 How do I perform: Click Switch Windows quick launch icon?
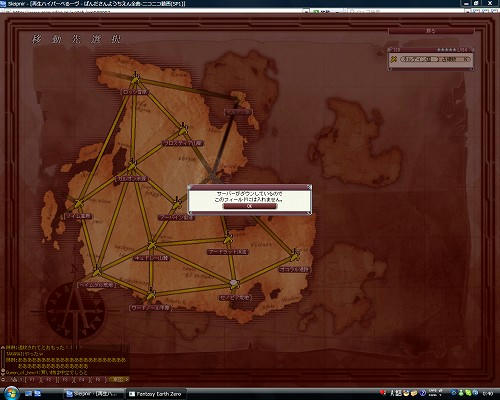pyautogui.click(x=37, y=394)
